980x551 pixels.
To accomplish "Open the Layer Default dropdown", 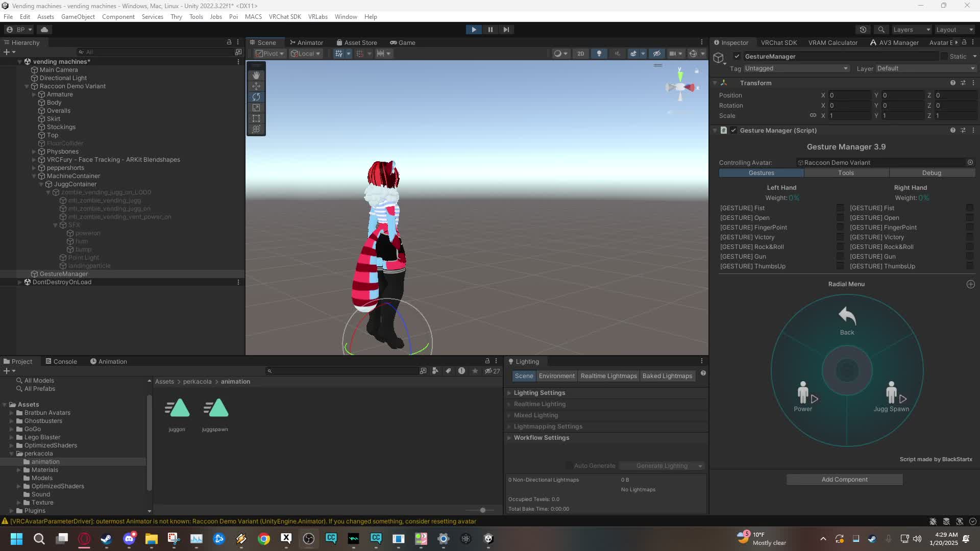I will tap(925, 68).
